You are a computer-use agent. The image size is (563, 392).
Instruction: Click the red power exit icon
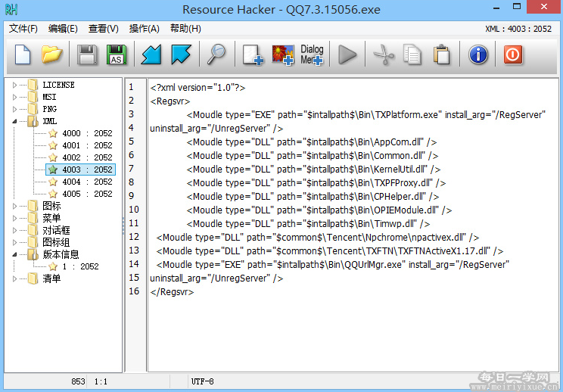click(x=513, y=55)
